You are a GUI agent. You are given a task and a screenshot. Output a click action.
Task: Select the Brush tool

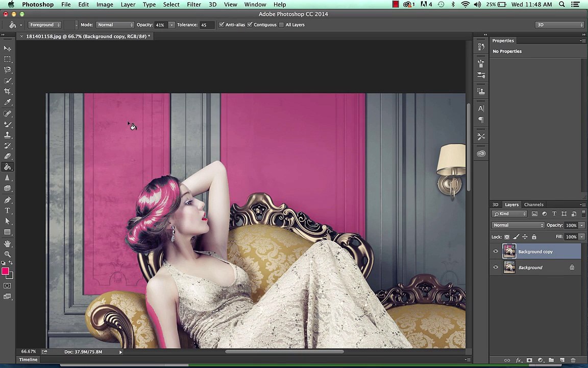(7, 124)
